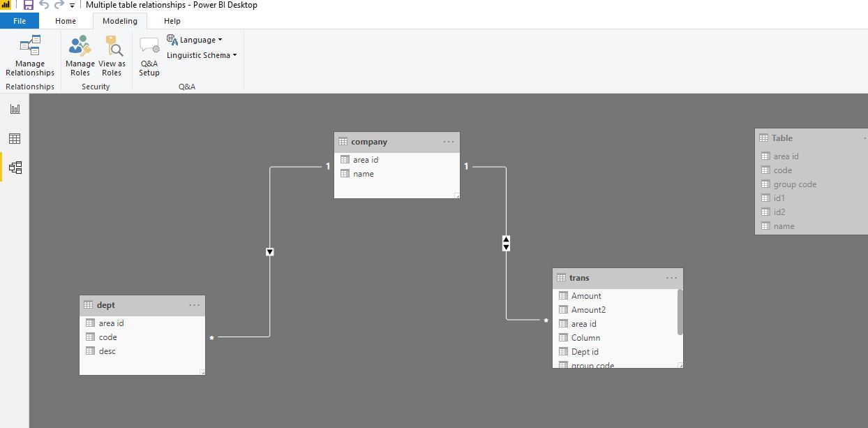This screenshot has height=428, width=868.
Task: Switch to Report view in sidebar
Action: [15, 109]
